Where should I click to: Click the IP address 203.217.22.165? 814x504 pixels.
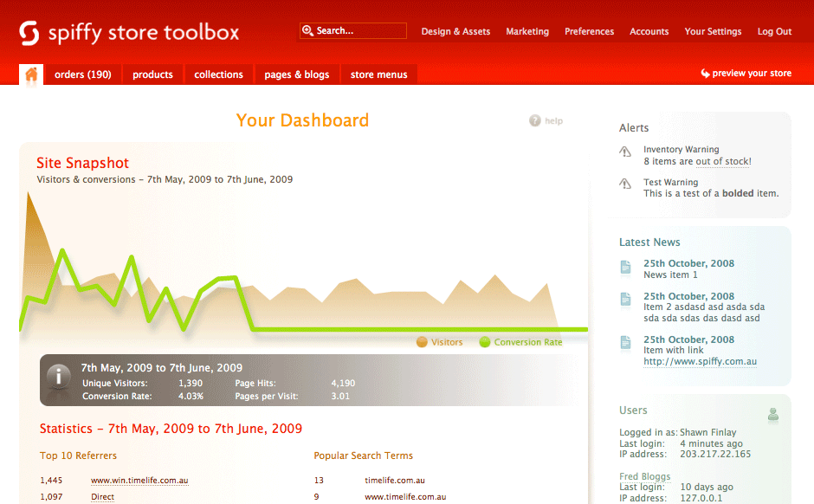point(715,454)
